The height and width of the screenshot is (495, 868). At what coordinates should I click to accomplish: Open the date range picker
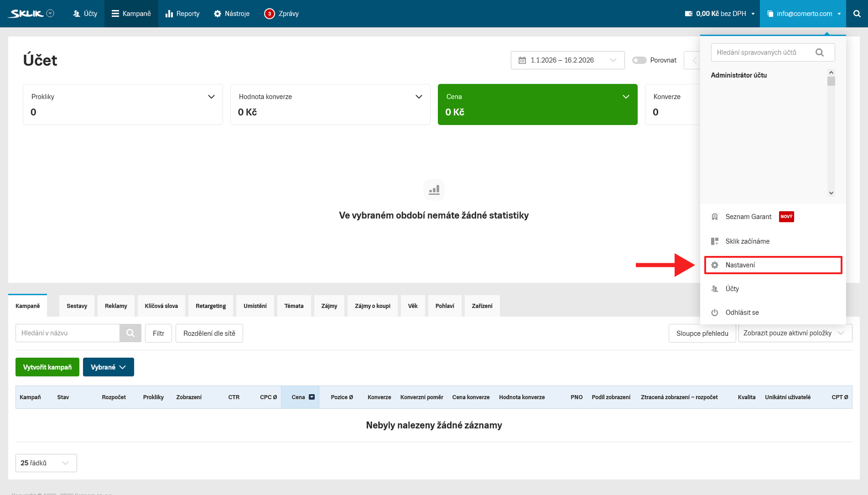point(567,60)
